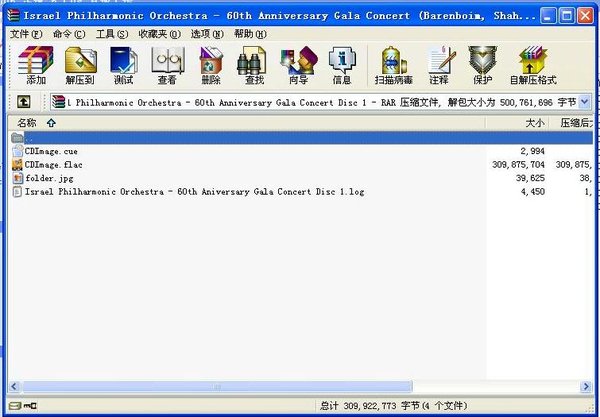Screen dimensions: 600x417
Task: Click the horizontal scrollbar thumb
Action: tap(217, 386)
